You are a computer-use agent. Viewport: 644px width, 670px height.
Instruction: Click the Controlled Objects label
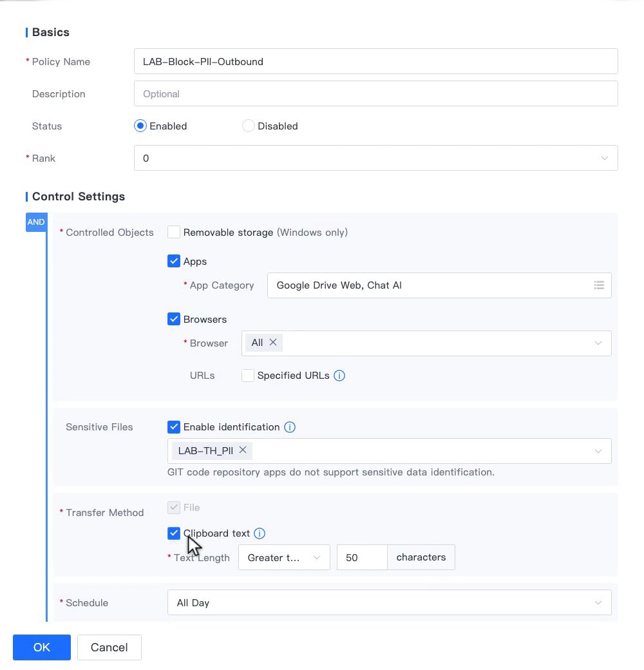coord(109,233)
